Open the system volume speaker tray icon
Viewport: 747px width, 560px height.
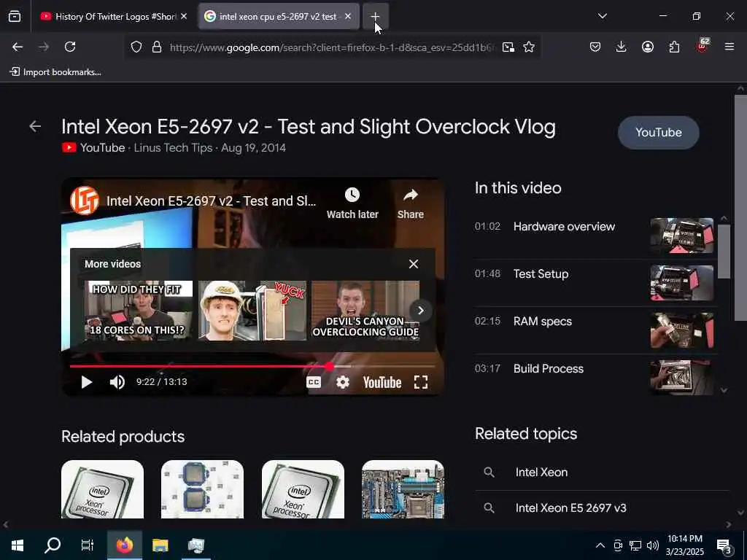click(x=653, y=545)
